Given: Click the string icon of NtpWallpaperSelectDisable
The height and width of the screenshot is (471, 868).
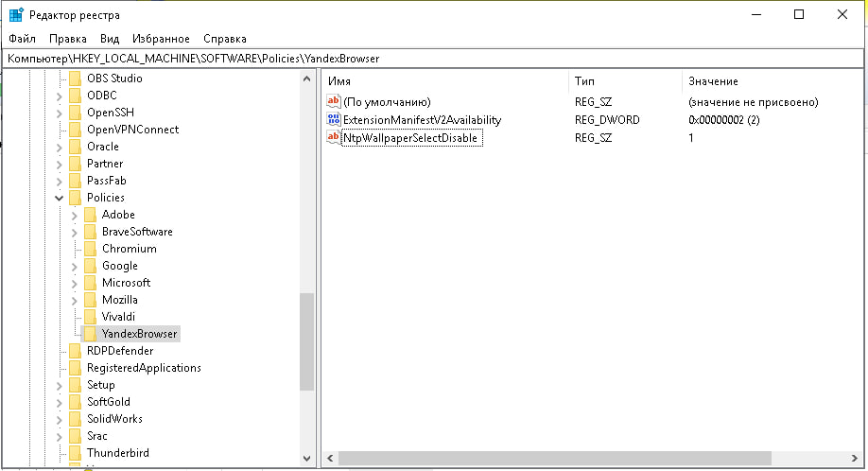Looking at the screenshot, I should click(x=333, y=137).
